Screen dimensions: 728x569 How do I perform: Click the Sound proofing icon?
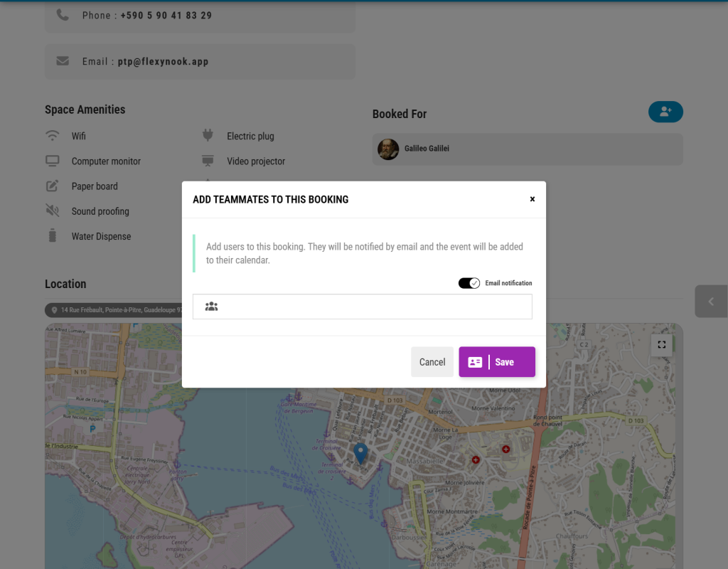click(x=53, y=211)
